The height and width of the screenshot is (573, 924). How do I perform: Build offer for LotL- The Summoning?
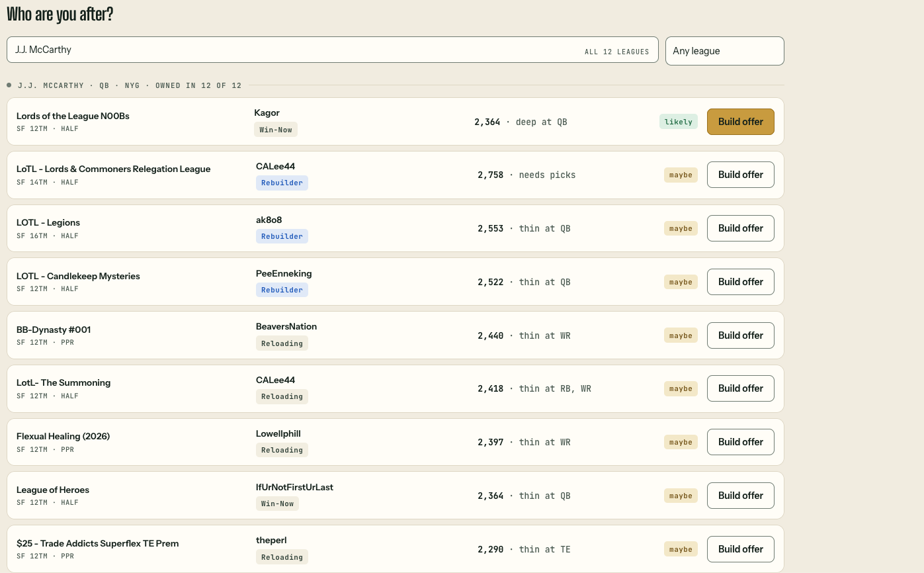coord(740,388)
